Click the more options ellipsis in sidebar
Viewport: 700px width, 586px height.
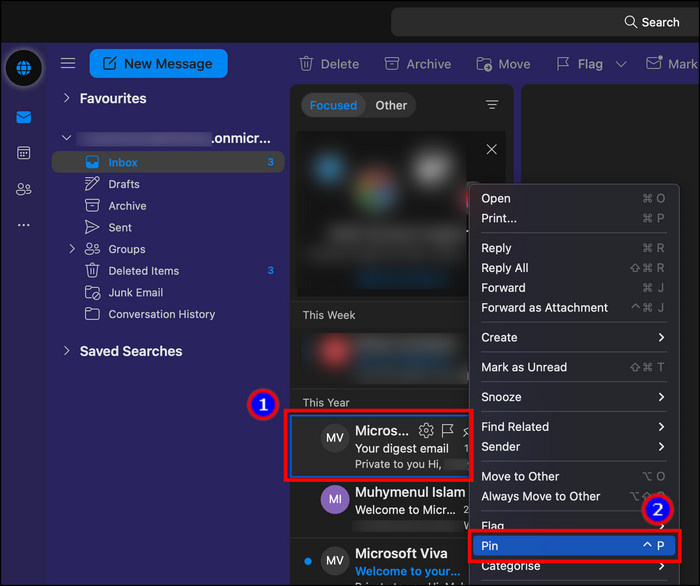[23, 225]
